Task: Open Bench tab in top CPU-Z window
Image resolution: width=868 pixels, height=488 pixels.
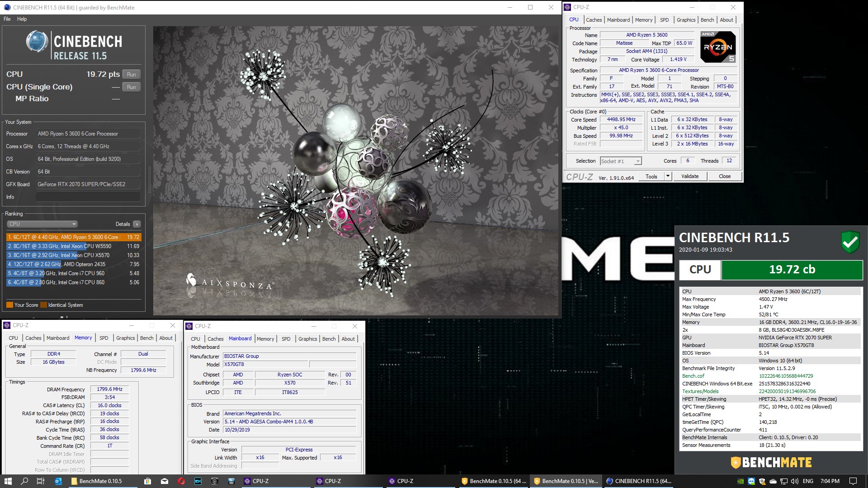Action: point(707,20)
